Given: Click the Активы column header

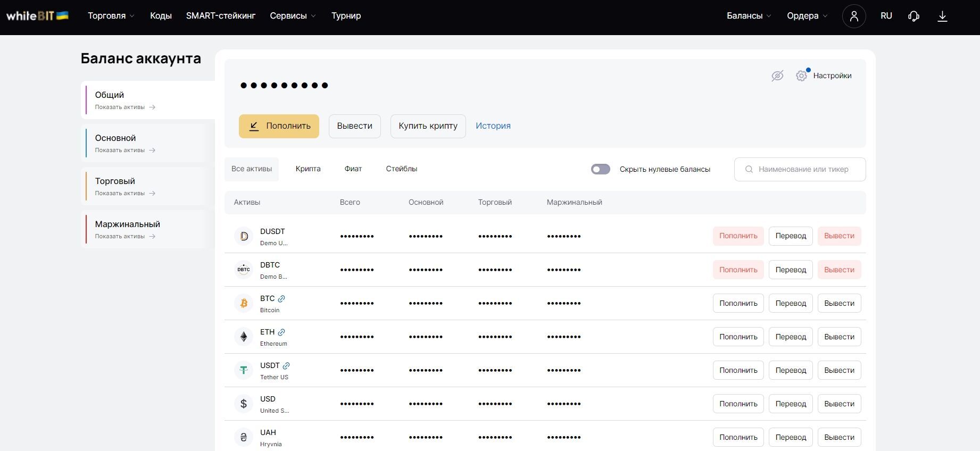Looking at the screenshot, I should tap(247, 203).
